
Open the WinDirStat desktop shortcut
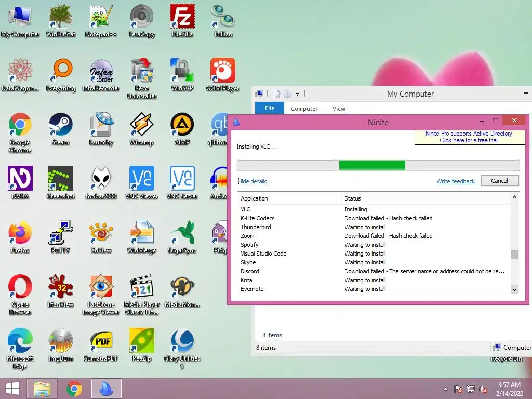60,20
